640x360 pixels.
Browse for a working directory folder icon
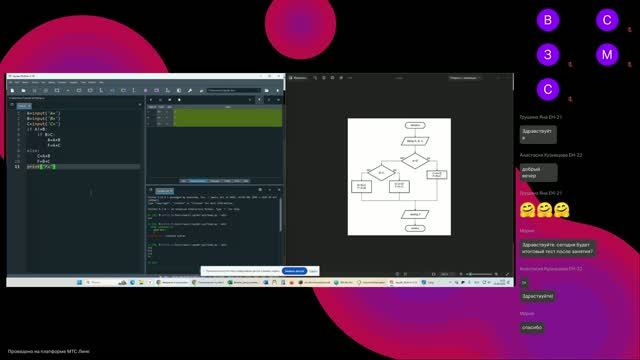pos(267,90)
